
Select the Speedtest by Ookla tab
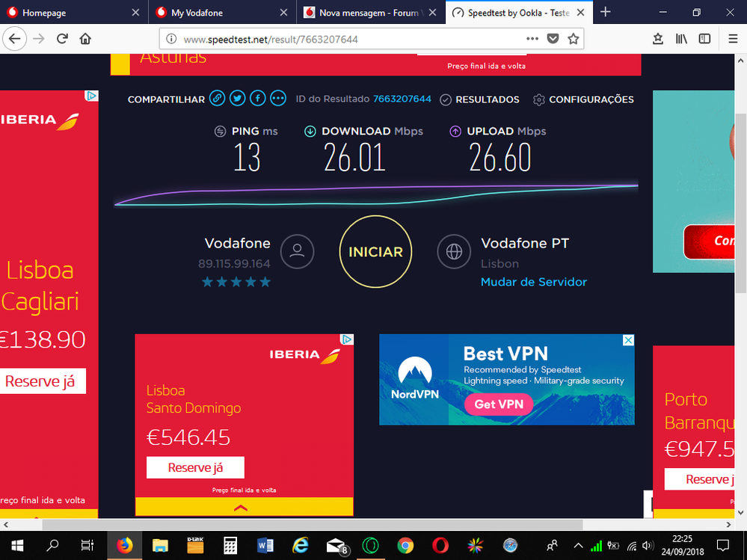point(519,13)
